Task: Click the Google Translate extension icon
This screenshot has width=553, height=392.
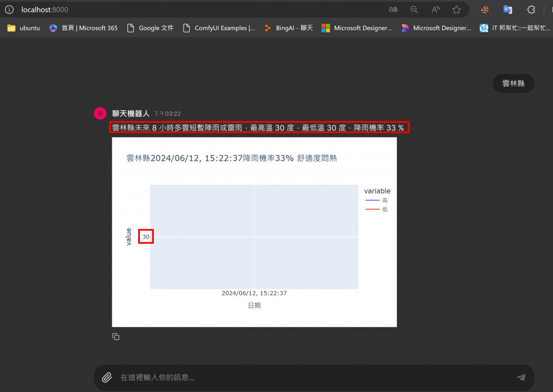Action: (x=508, y=10)
